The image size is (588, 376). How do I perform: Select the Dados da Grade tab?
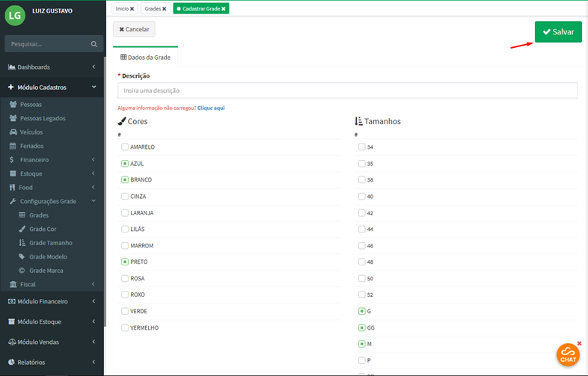coord(144,57)
